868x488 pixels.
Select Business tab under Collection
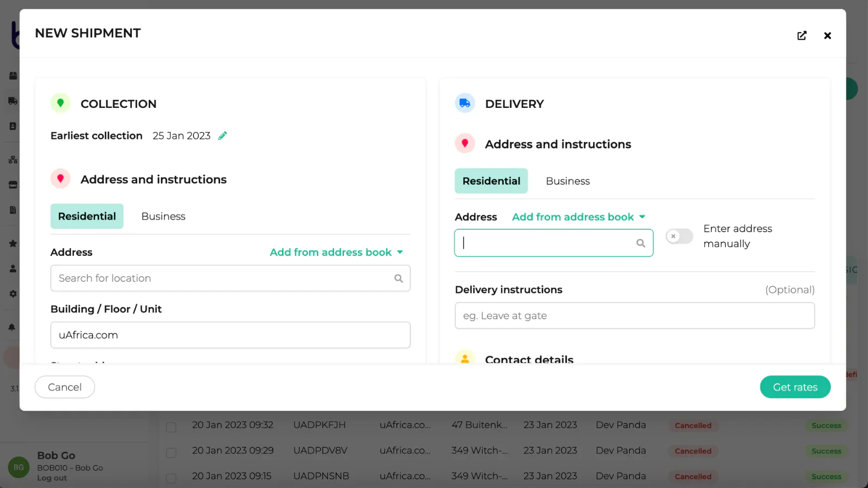(x=163, y=216)
